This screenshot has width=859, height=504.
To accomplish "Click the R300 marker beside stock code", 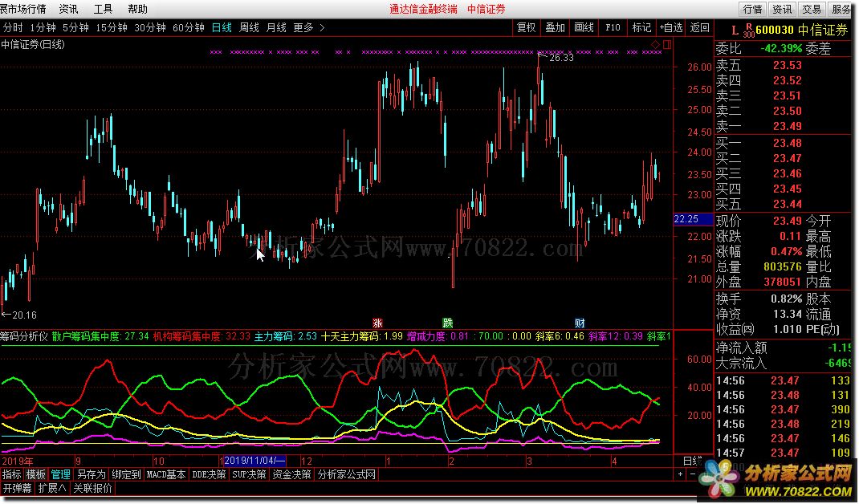I will 749,30.
